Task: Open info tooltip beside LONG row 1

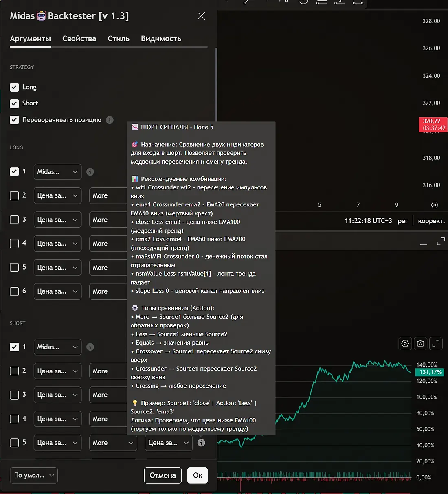Action: click(90, 172)
